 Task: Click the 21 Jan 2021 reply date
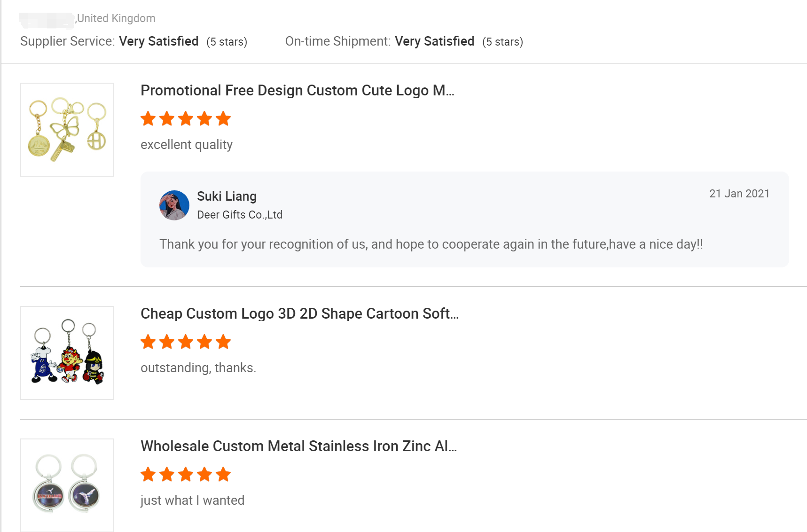click(x=739, y=194)
